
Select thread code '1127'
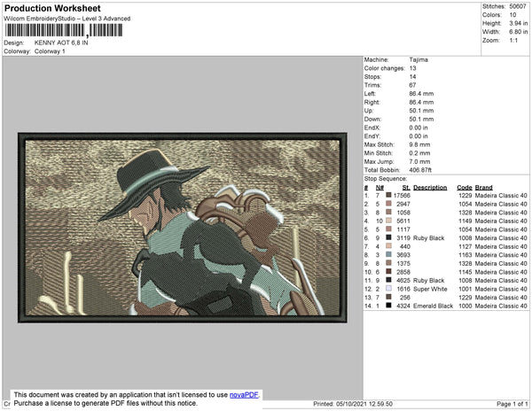point(465,246)
